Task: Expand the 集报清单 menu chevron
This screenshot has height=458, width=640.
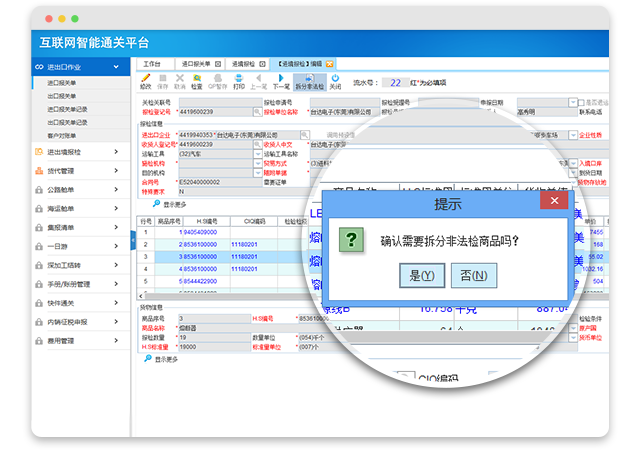Action: [x=116, y=227]
